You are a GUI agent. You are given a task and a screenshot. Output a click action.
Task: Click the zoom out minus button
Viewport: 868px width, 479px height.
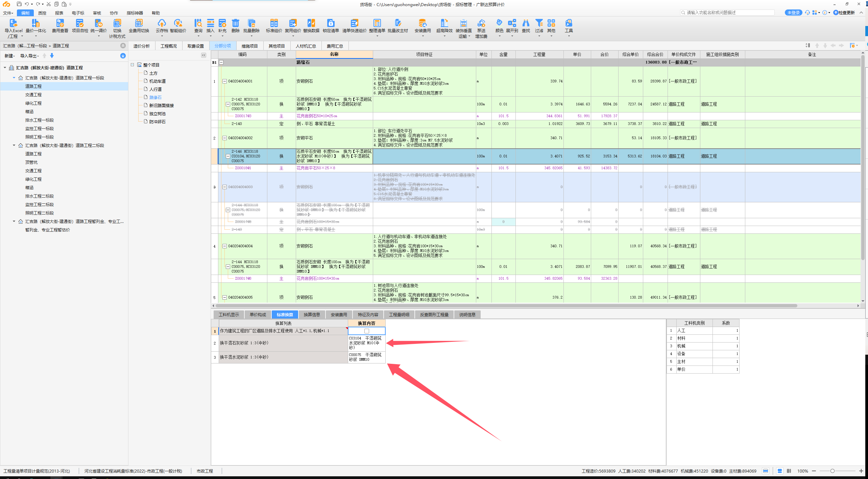(814, 471)
